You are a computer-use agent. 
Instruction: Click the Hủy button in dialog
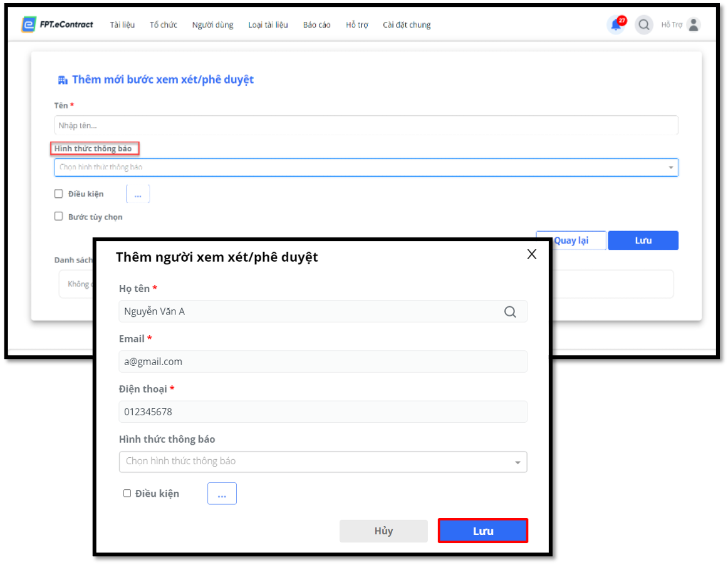coord(383,531)
